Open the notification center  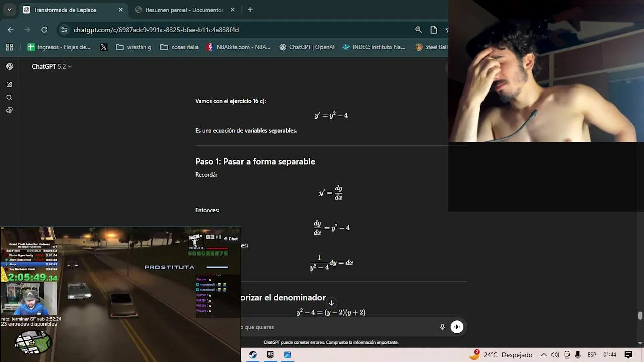628,354
